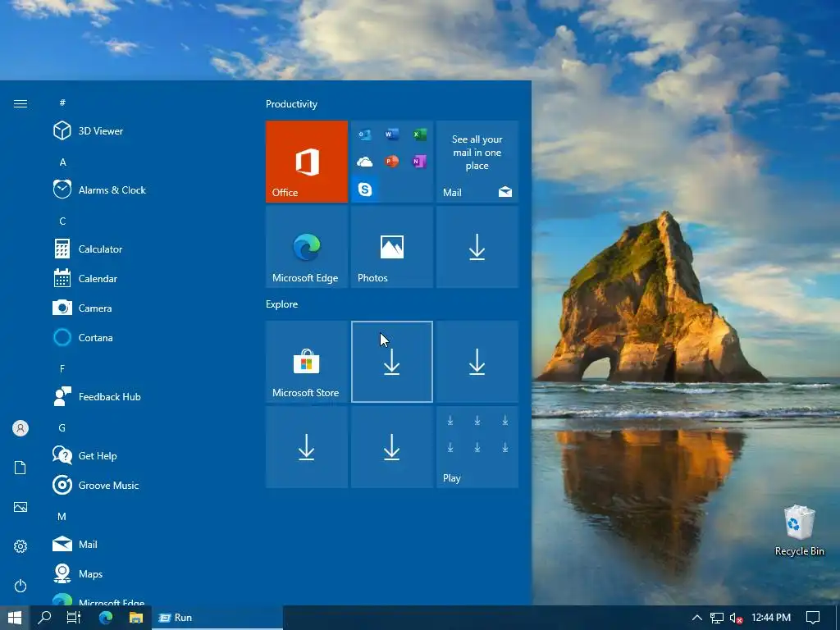Viewport: 840px width, 630px height.
Task: Click the highlighted download tile beside Microsoft Store
Action: pos(391,362)
